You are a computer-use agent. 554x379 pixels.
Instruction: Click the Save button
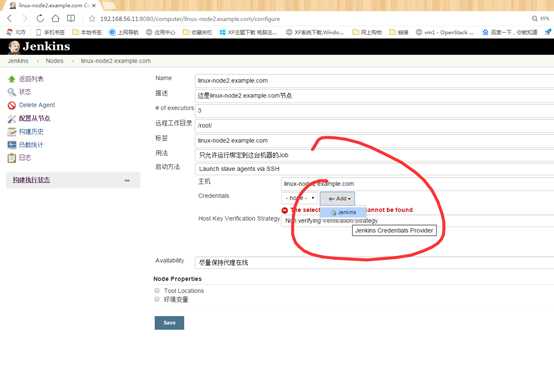pyautogui.click(x=169, y=323)
